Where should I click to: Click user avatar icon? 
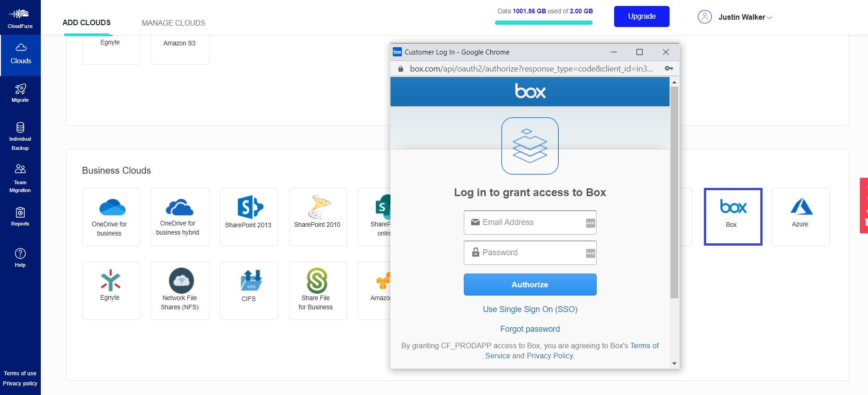[704, 17]
